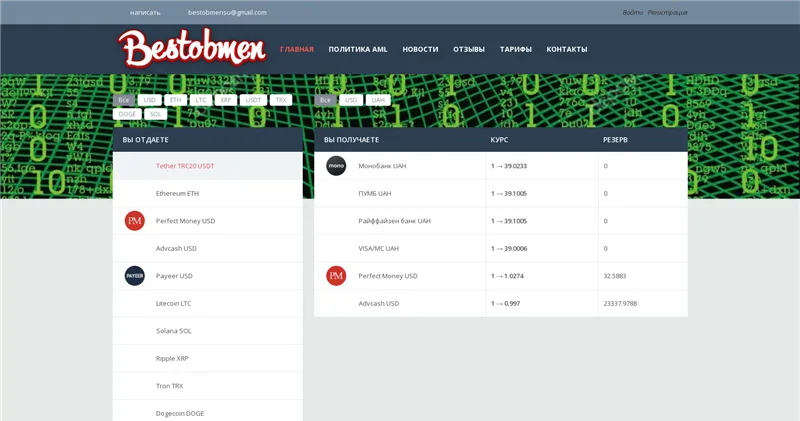Filter give list by USDT
Viewport: 800px width, 421px height.
(254, 100)
